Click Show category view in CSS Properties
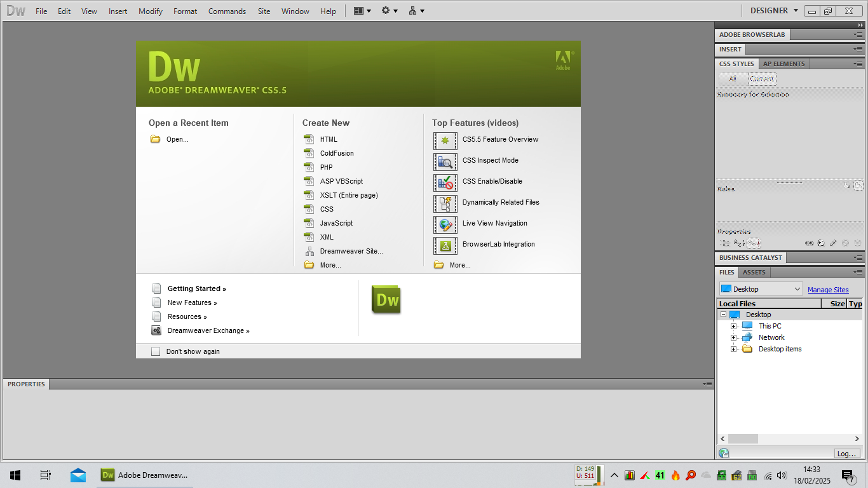 (x=725, y=243)
